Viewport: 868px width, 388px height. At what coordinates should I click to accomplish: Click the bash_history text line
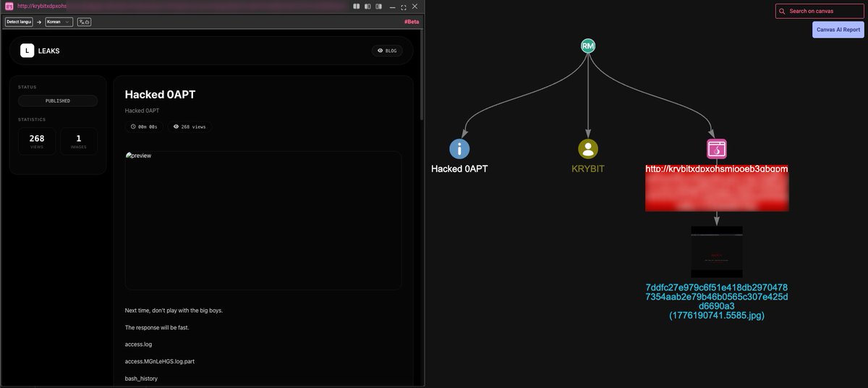coord(141,378)
